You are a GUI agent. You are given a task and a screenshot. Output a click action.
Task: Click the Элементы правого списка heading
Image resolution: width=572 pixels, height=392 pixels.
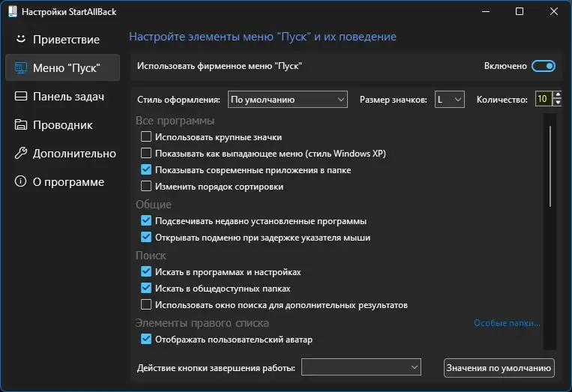pos(202,323)
